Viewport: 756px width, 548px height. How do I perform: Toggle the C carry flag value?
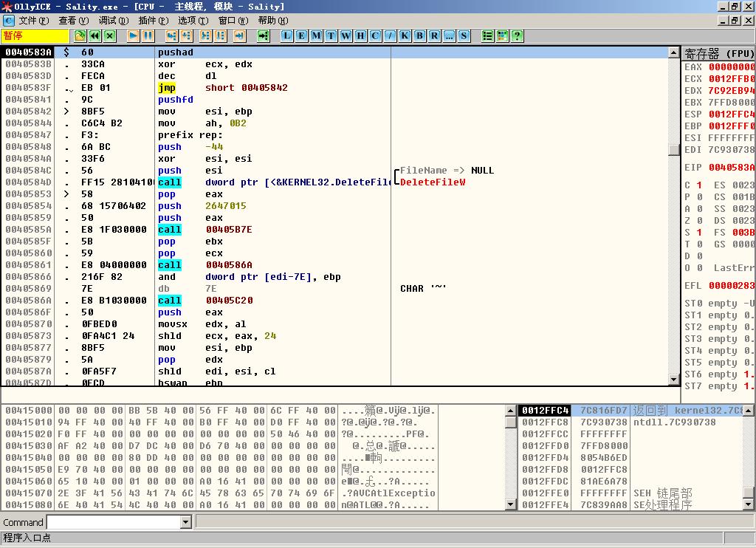click(699, 185)
